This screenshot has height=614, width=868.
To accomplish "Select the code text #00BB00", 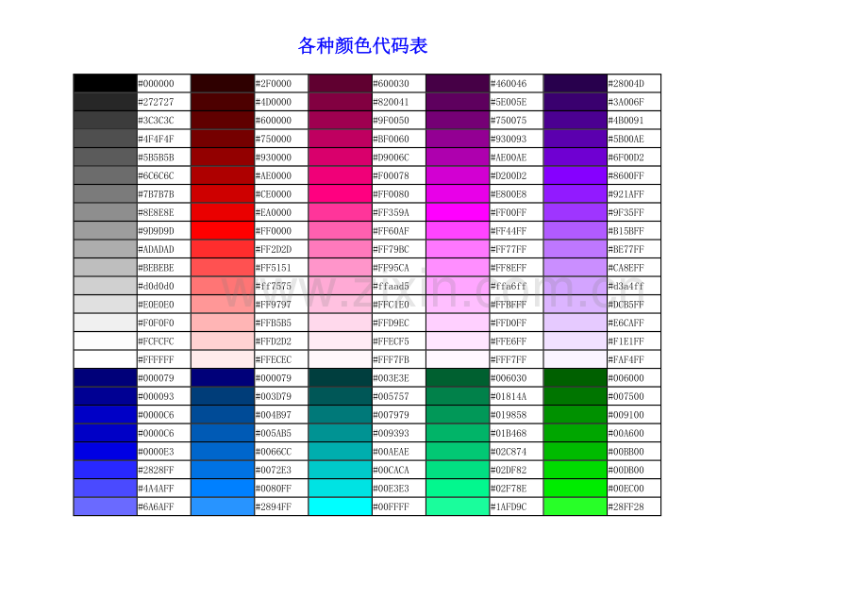I will click(626, 452).
